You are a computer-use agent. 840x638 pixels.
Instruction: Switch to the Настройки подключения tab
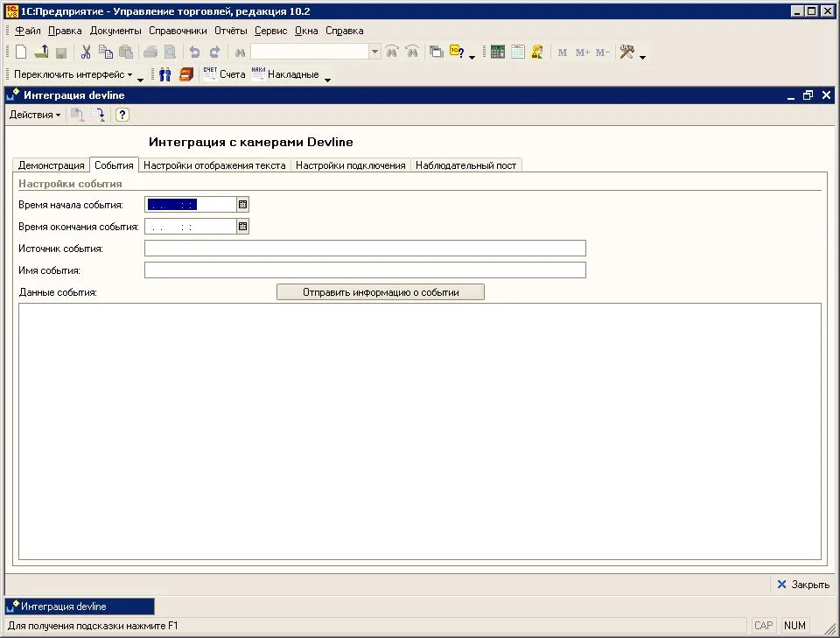click(x=350, y=165)
